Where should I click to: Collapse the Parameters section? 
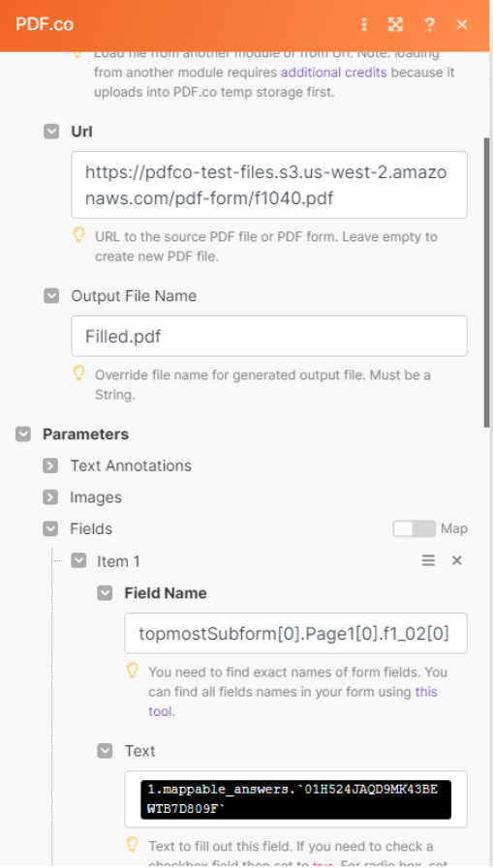coord(23,434)
